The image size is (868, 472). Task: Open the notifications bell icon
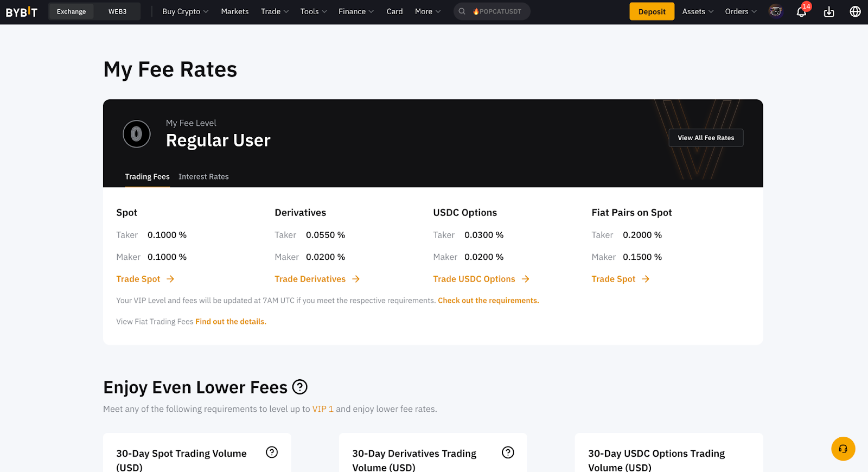click(801, 11)
